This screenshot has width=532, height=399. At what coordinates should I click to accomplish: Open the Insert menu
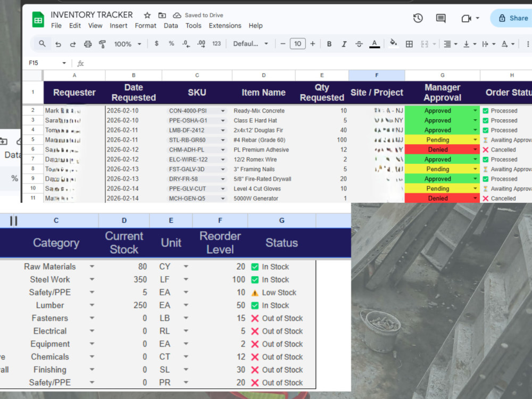[x=119, y=26]
